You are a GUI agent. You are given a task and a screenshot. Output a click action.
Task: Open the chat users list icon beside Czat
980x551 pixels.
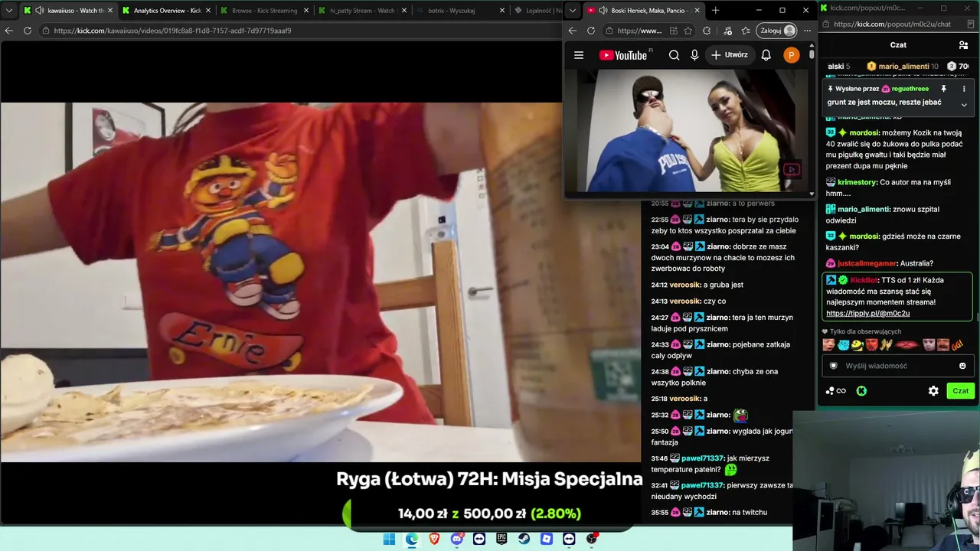963,45
